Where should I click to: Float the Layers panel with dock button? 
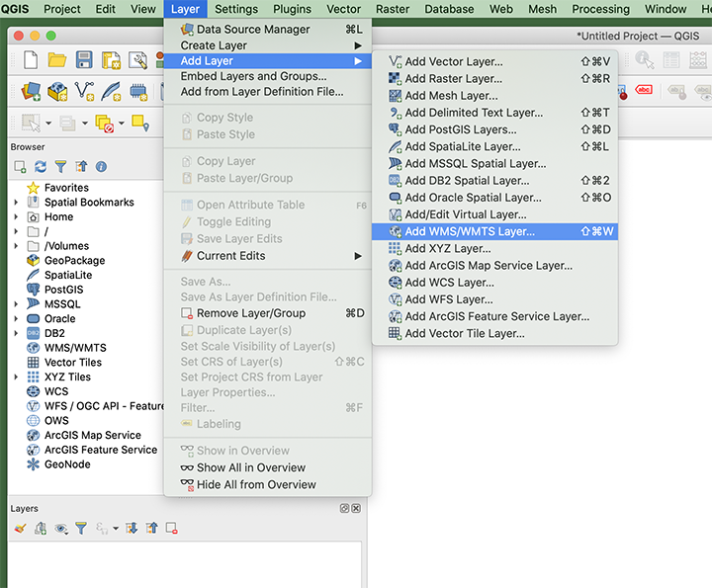344,508
